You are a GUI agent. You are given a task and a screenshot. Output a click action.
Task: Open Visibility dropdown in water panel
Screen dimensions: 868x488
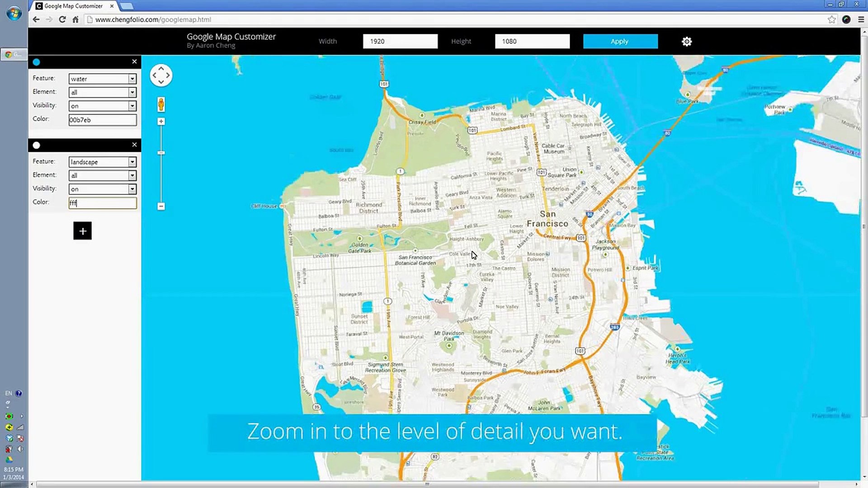pyautogui.click(x=102, y=106)
